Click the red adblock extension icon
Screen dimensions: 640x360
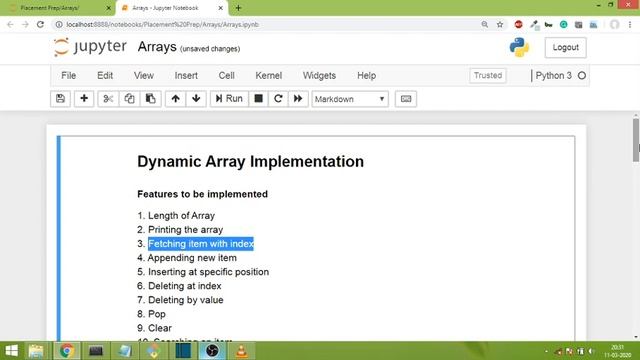[x=518, y=24]
